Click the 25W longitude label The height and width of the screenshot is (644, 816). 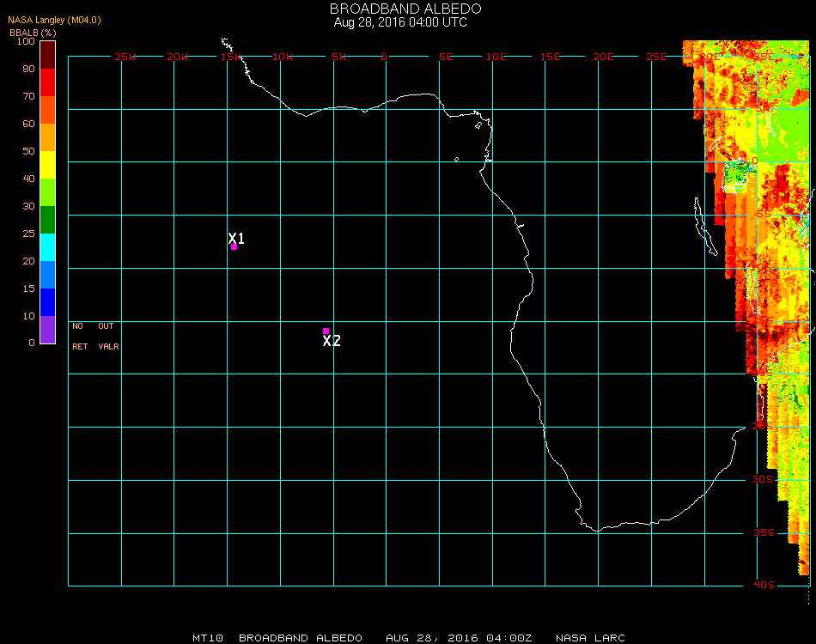coord(125,57)
